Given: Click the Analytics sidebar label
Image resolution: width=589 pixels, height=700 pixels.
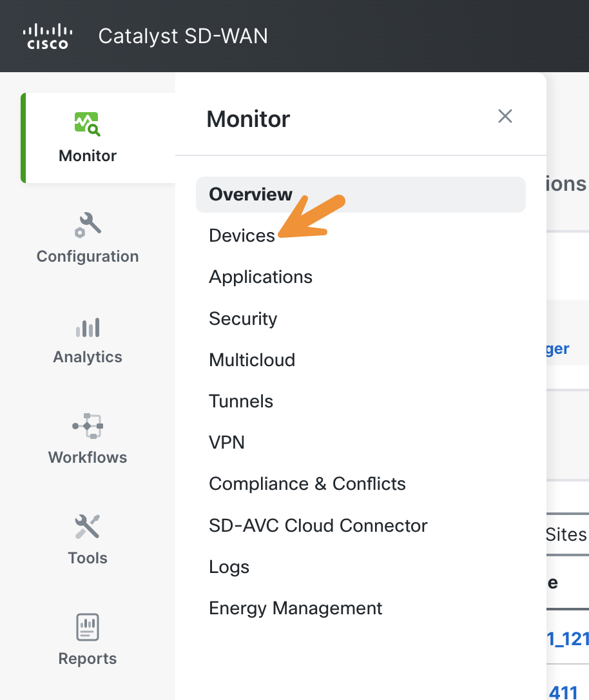Looking at the screenshot, I should pos(88,357).
